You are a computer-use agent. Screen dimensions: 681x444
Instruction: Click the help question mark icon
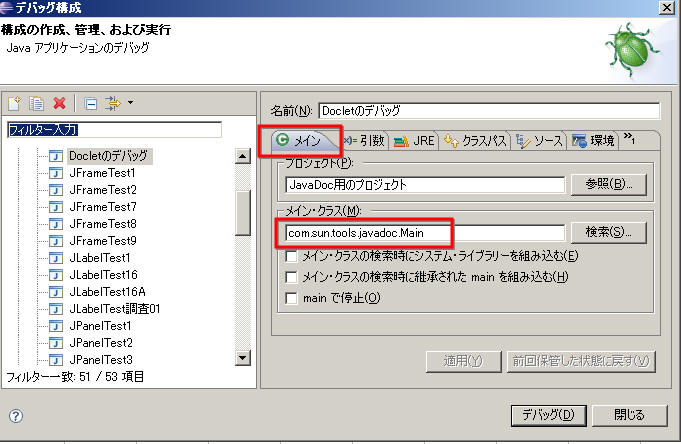tap(16, 416)
